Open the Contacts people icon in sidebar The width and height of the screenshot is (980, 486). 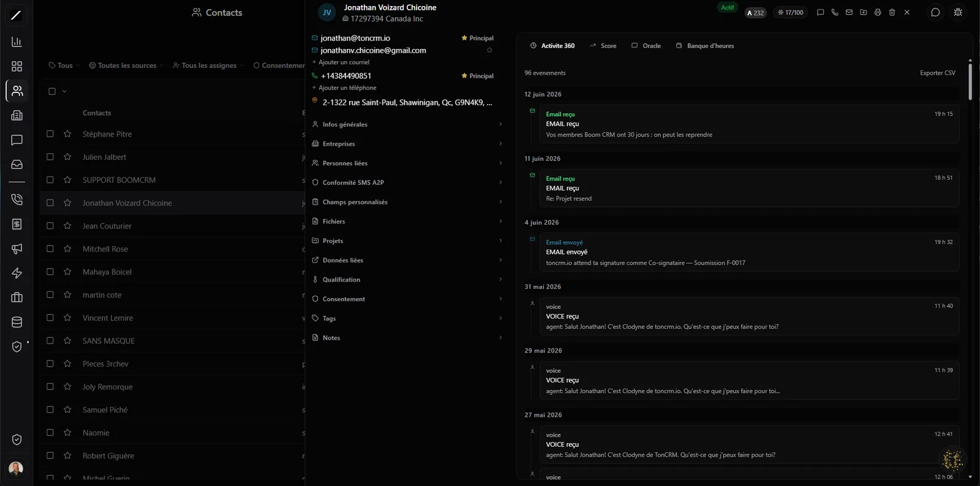[17, 91]
